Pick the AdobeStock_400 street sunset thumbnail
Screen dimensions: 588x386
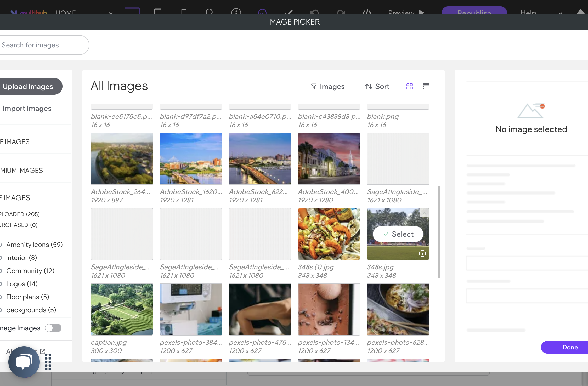[329, 159]
